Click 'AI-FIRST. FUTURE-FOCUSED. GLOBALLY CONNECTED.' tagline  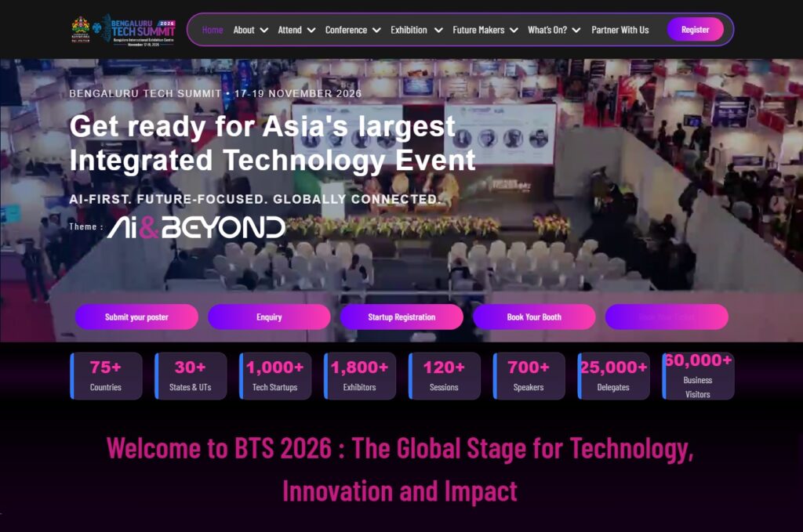255,199
